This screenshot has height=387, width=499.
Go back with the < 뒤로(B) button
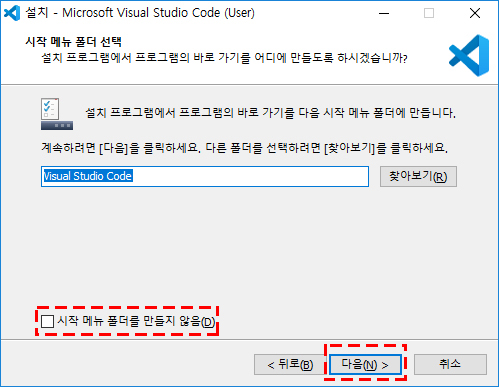coord(290,364)
